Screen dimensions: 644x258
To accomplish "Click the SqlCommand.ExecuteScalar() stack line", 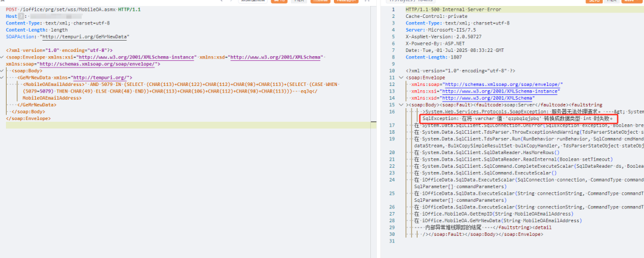I will pyautogui.click(x=485, y=173).
